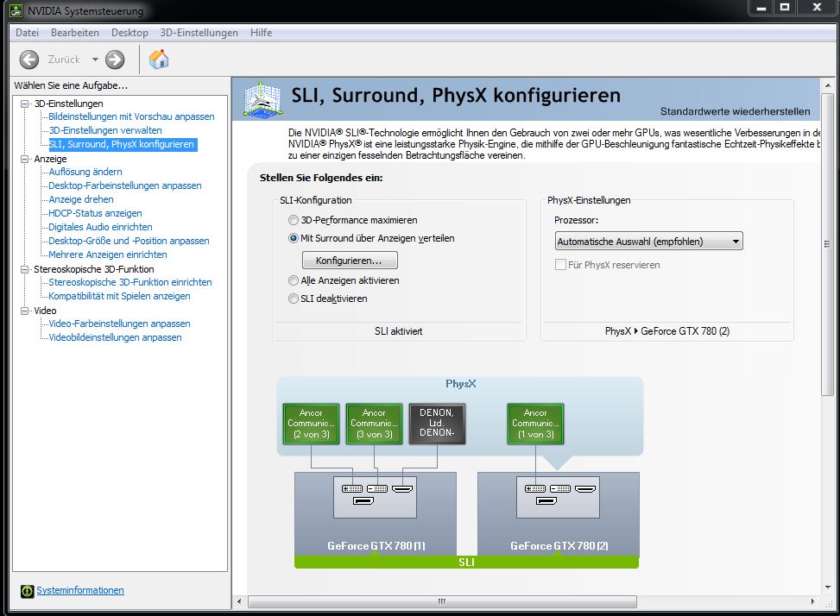Click the SLI aktiviert status text
840x616 pixels.
tap(399, 331)
